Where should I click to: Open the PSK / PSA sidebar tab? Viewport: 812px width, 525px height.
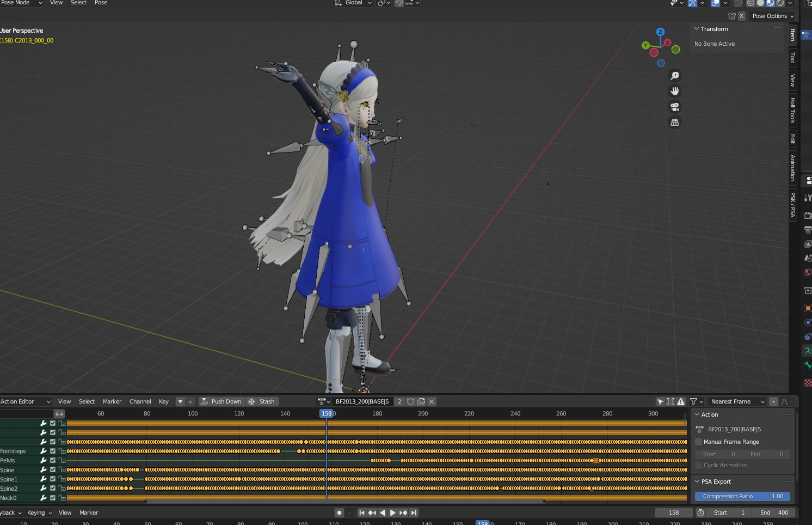pos(793,205)
